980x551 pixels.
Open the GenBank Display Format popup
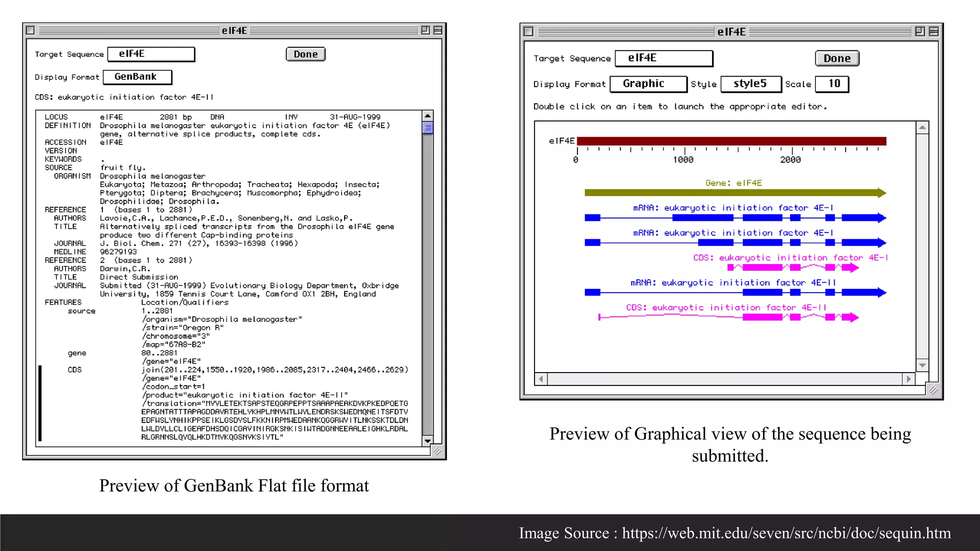137,77
